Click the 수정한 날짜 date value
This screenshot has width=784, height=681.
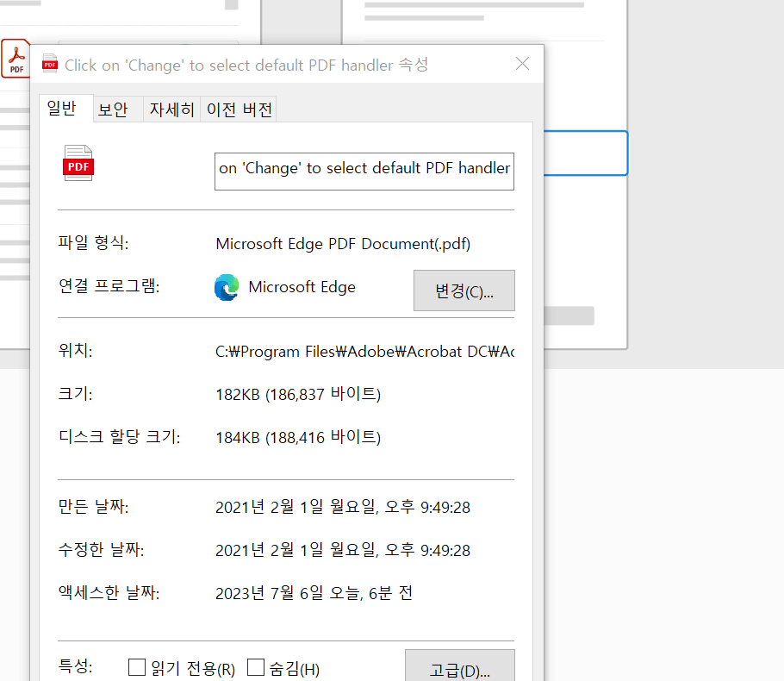click(343, 550)
